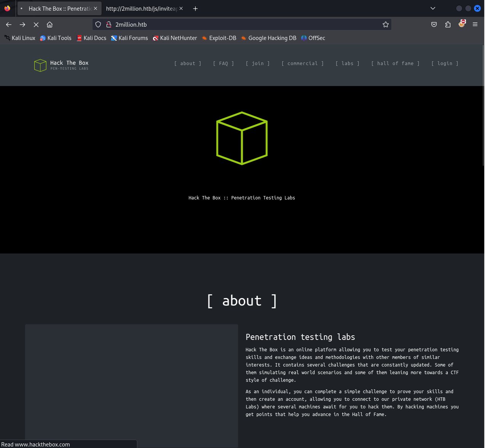Go back to the previous page
Image resolution: width=485 pixels, height=448 pixels.
[x=9, y=24]
